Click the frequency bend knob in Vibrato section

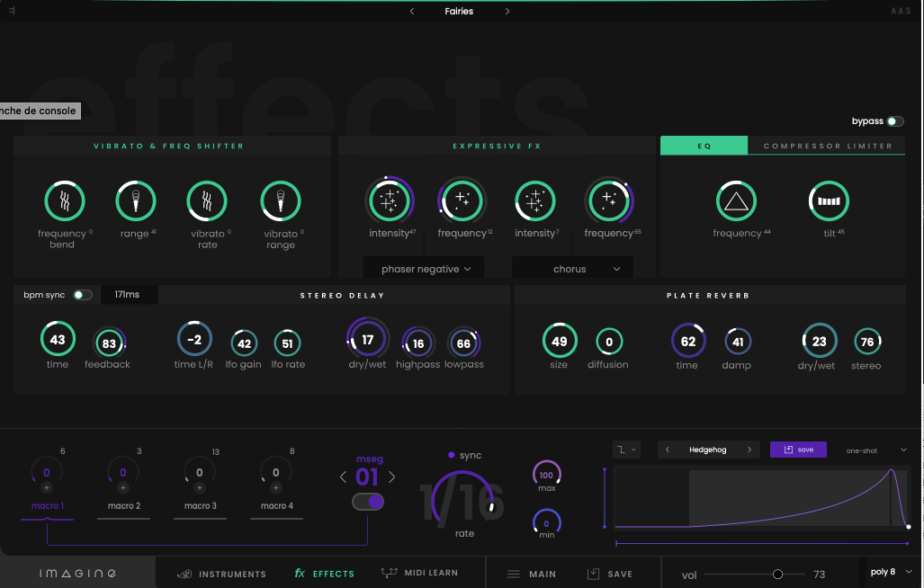point(64,200)
